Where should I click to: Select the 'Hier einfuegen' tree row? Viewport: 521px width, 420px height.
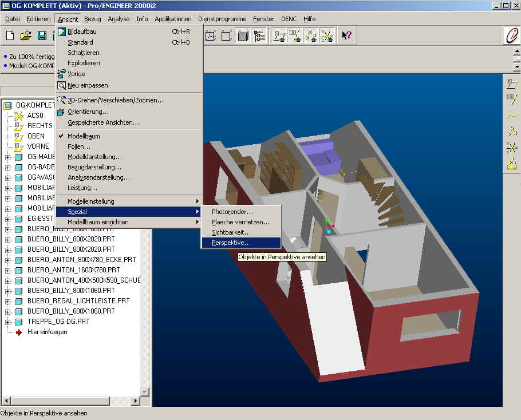(x=47, y=332)
